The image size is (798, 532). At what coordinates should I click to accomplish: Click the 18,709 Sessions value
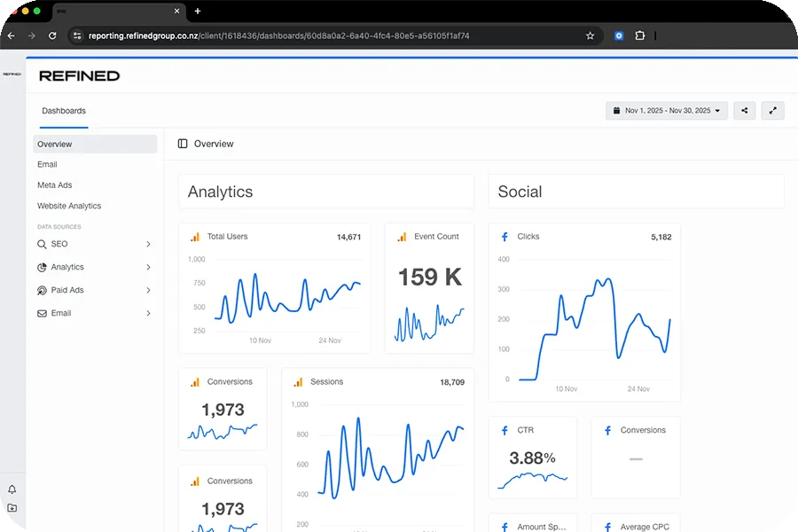pos(452,382)
